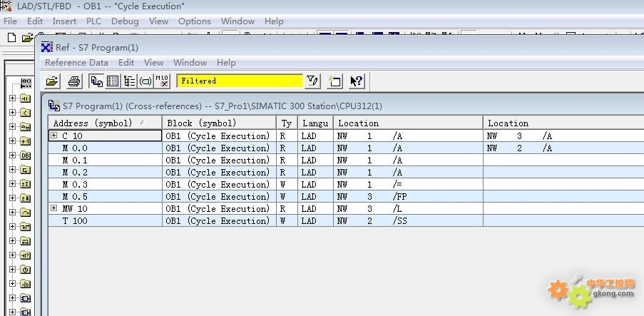The width and height of the screenshot is (644, 316).
Task: Select the DB call folder icon
Action: [x=26, y=156]
